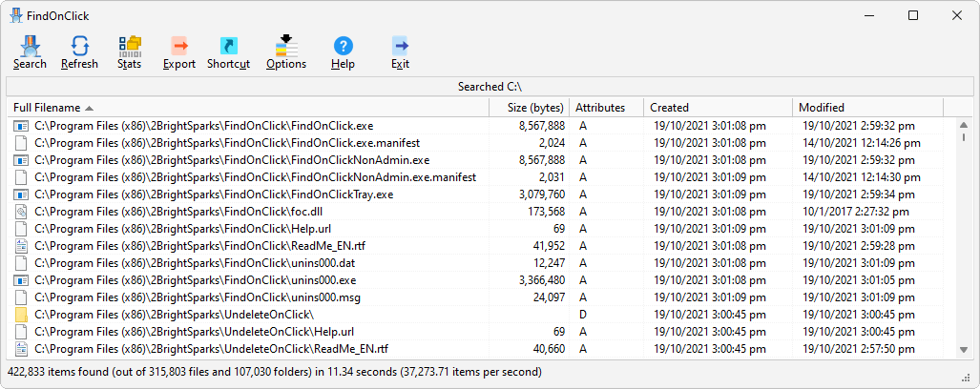Select the FindOnClickNonAdmin.exe filename
This screenshot has height=389, width=980.
(232, 160)
